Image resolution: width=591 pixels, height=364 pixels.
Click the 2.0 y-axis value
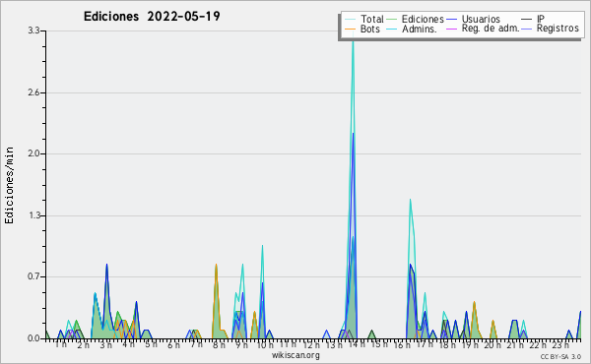click(33, 153)
